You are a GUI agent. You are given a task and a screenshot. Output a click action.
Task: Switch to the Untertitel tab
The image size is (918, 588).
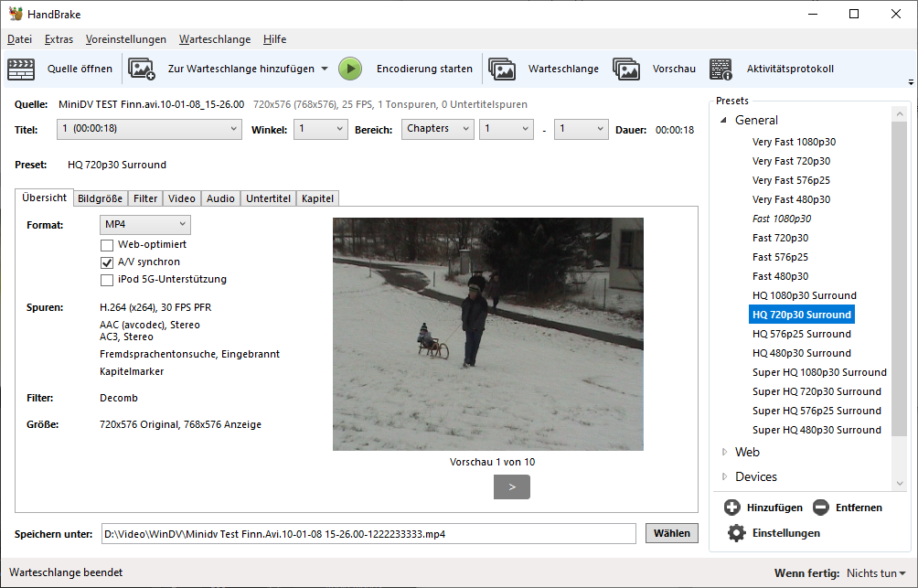click(268, 198)
